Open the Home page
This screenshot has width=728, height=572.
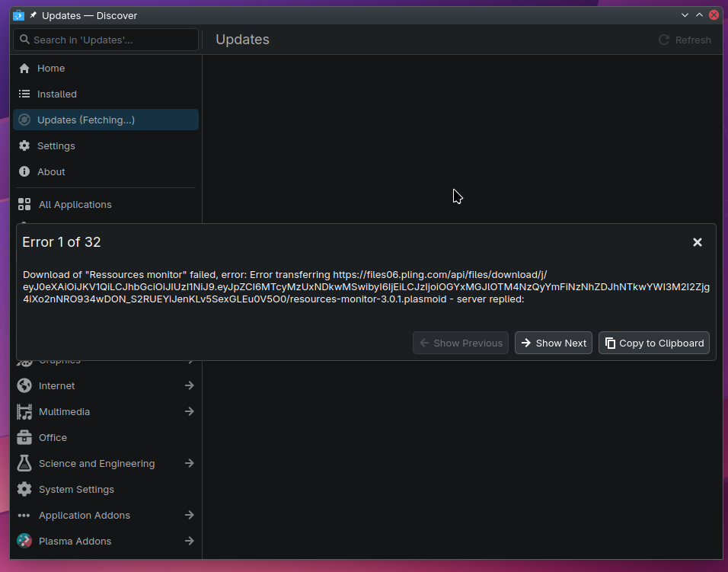(x=106, y=69)
